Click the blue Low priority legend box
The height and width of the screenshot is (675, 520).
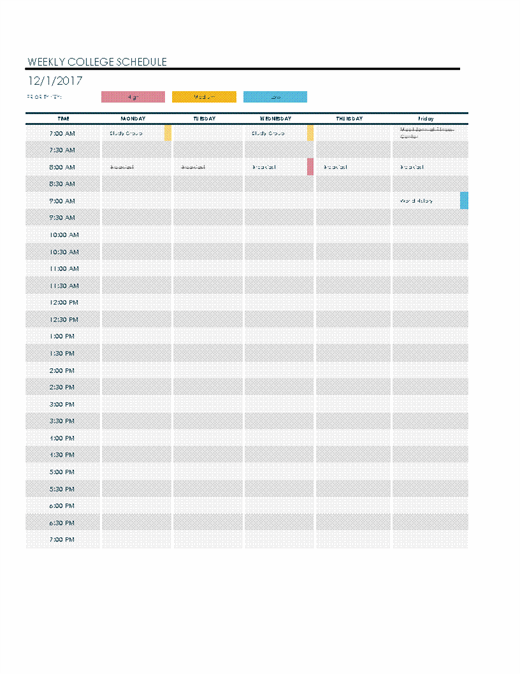pos(275,97)
